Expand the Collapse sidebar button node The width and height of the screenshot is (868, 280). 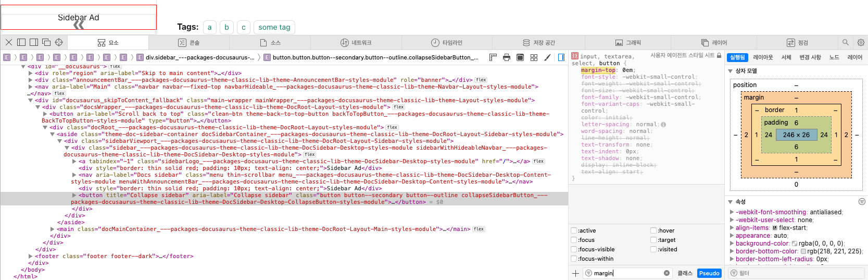click(74, 196)
